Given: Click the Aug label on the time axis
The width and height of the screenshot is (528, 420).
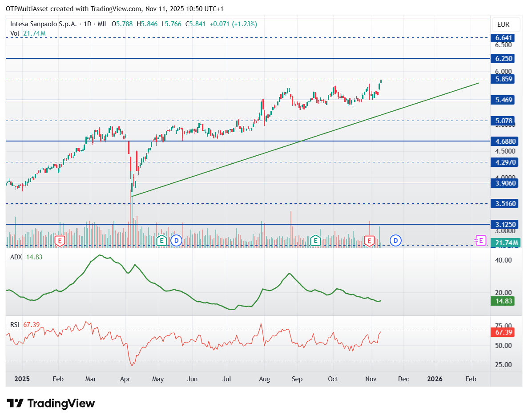Looking at the screenshot, I should pyautogui.click(x=264, y=379).
